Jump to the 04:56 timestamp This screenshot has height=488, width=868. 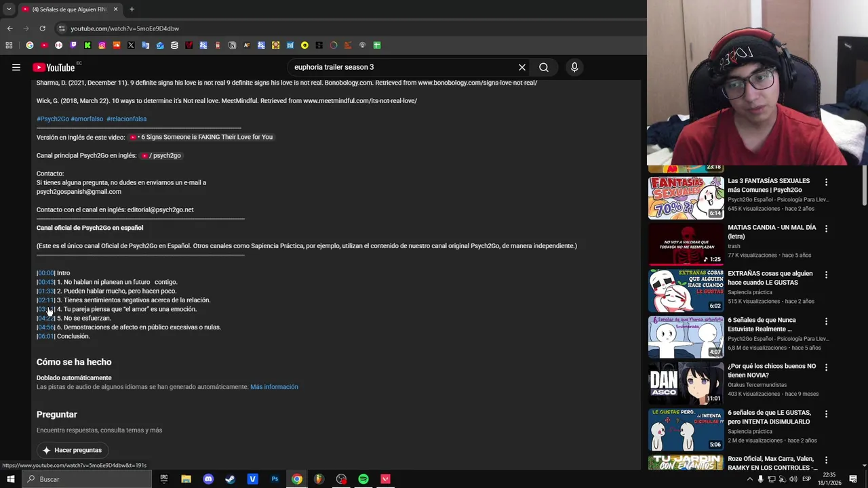45,327
